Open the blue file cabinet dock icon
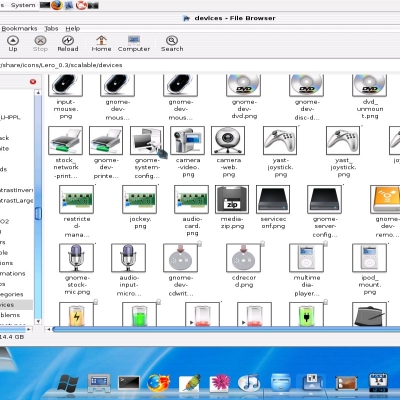The height and width of the screenshot is (400, 400). click(280, 382)
